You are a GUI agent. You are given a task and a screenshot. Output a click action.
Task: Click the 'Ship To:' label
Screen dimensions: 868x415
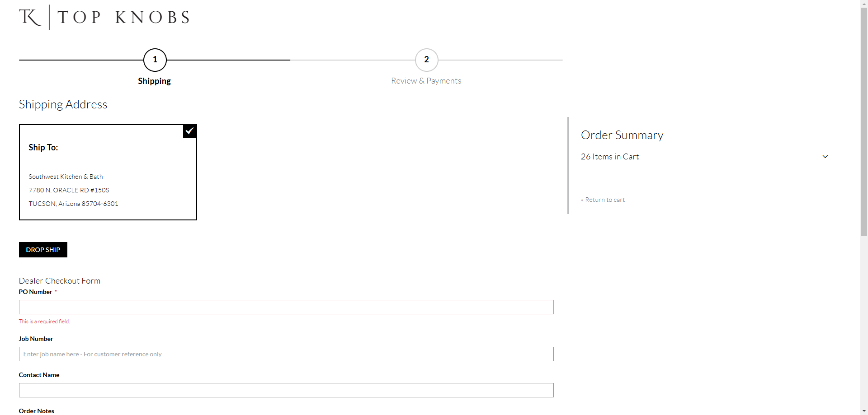click(x=43, y=148)
